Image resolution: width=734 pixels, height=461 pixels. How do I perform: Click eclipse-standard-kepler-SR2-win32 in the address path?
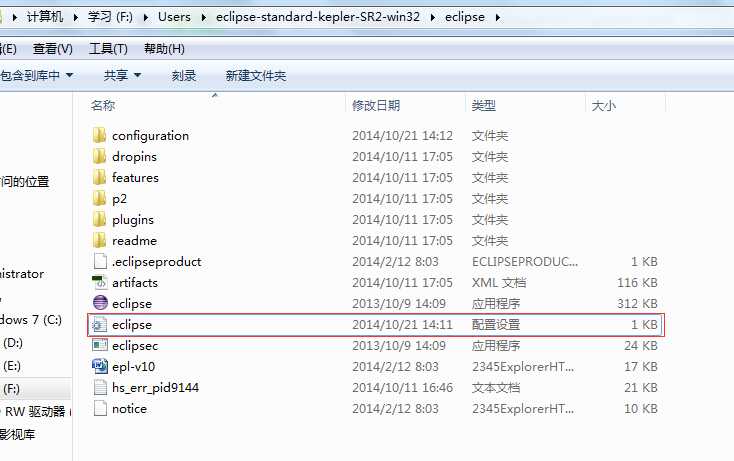pyautogui.click(x=318, y=17)
